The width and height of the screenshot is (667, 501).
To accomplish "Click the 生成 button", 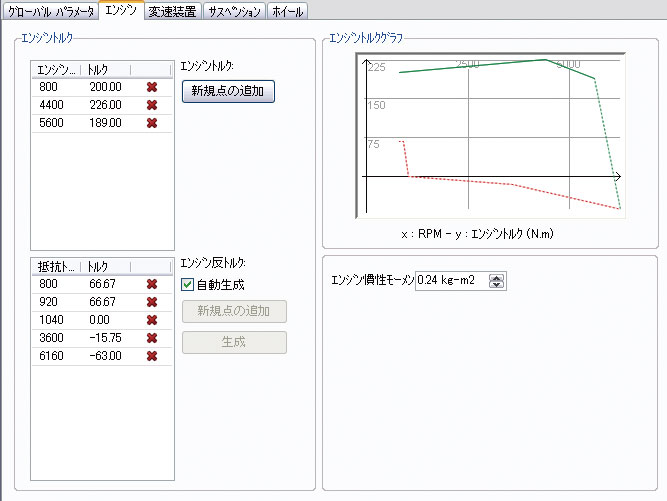I will tap(234, 342).
